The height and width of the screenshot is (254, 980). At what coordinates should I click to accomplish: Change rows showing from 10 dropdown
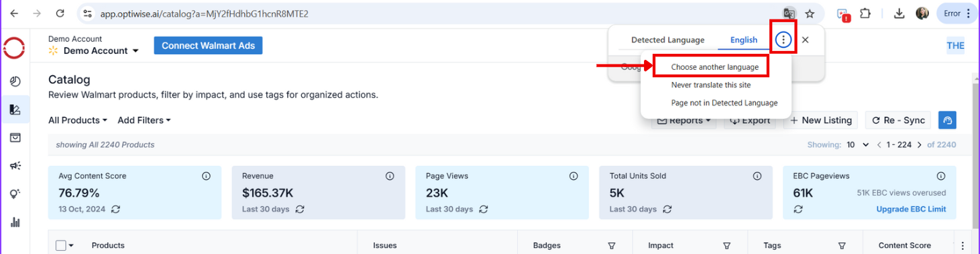pos(858,144)
